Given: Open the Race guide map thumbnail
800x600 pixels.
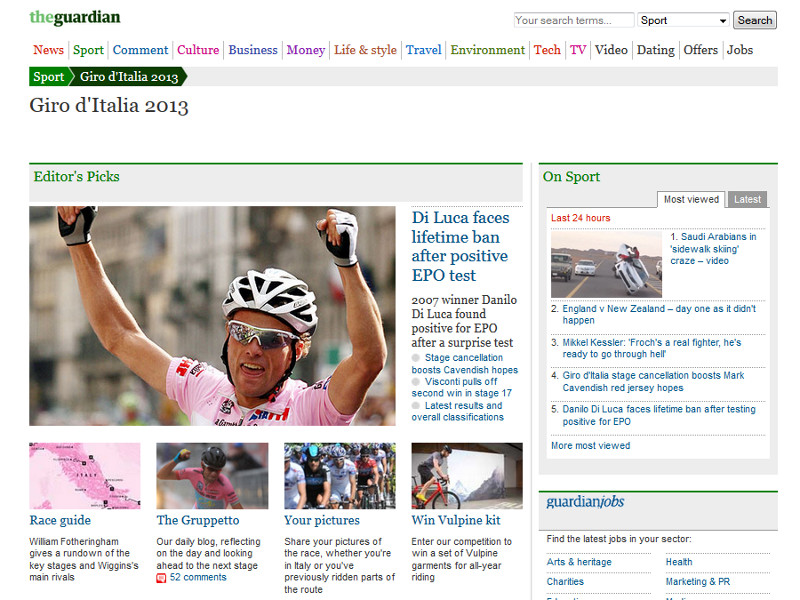Looking at the screenshot, I should [x=85, y=476].
